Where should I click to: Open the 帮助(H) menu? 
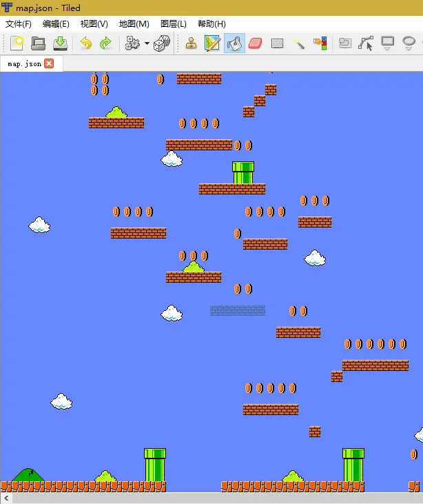[x=211, y=24]
